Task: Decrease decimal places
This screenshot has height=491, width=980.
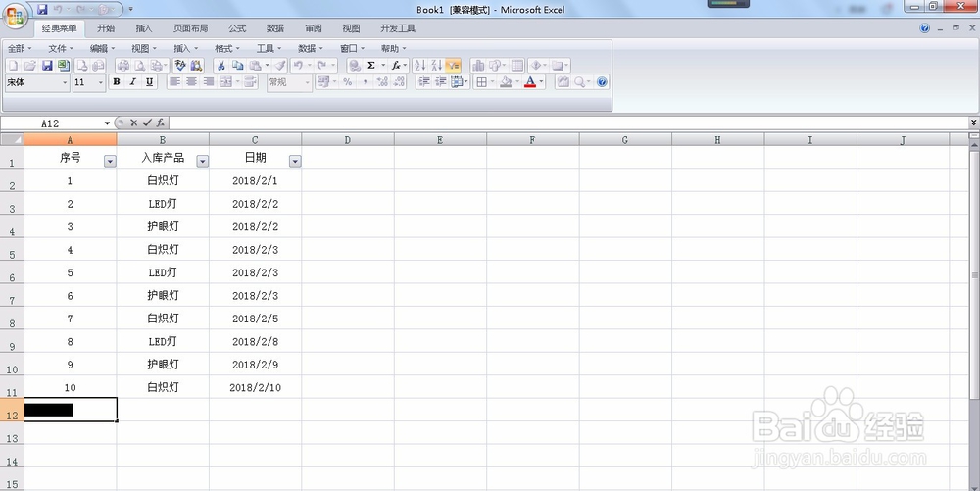Action: click(399, 82)
